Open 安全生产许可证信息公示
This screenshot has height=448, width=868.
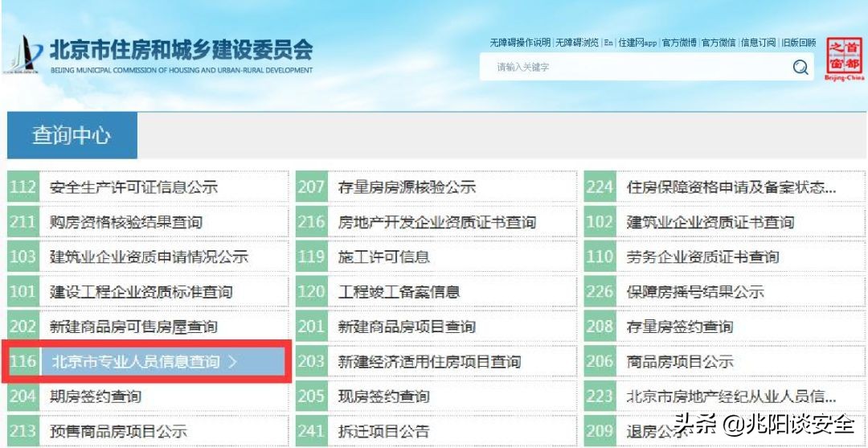pyautogui.click(x=133, y=187)
